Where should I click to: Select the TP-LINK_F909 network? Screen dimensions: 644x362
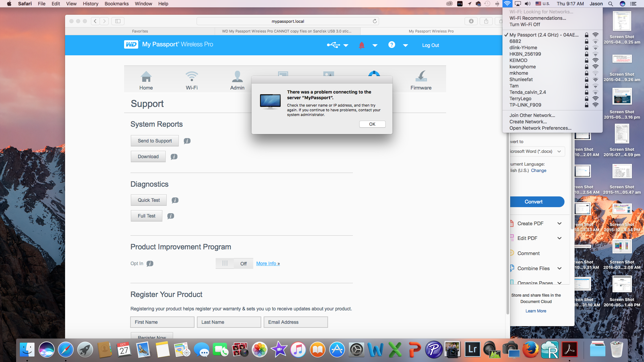pyautogui.click(x=525, y=105)
